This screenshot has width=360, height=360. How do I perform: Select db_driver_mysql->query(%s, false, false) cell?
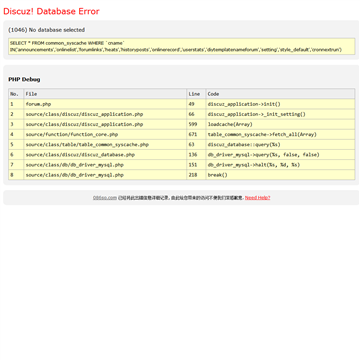point(280,155)
